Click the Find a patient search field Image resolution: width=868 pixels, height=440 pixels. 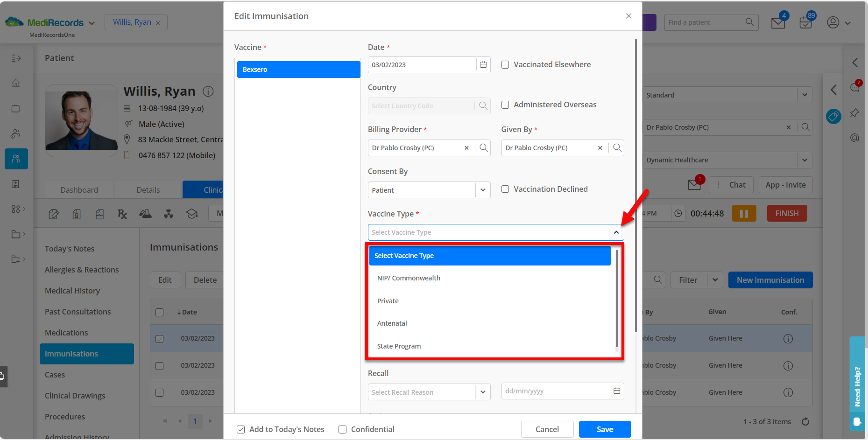pyautogui.click(x=705, y=22)
